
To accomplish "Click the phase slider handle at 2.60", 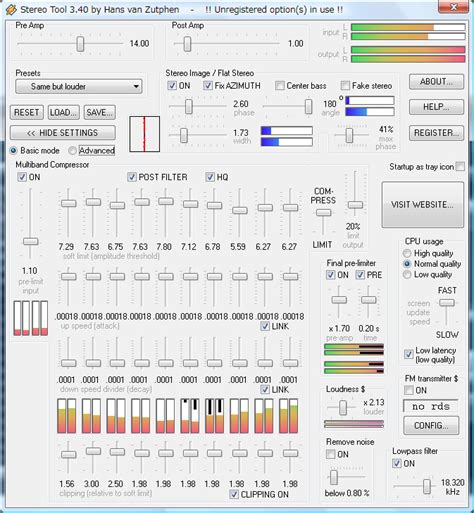I will point(189,107).
